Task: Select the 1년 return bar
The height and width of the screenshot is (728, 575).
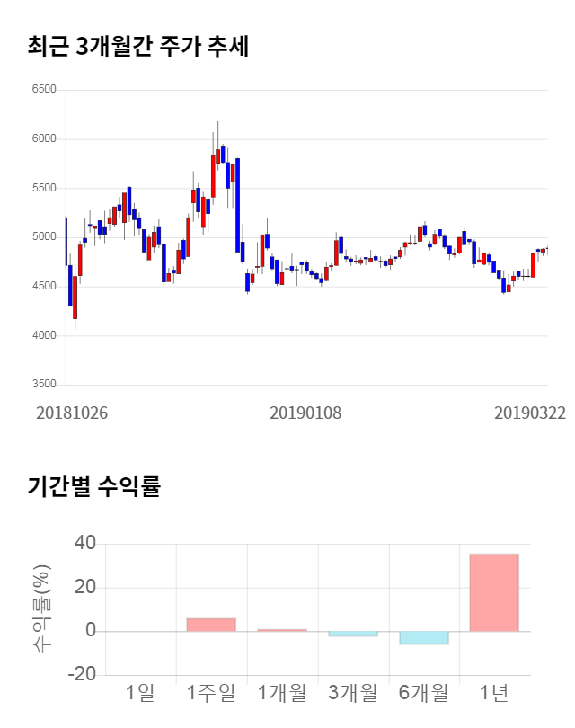Action: tap(494, 592)
